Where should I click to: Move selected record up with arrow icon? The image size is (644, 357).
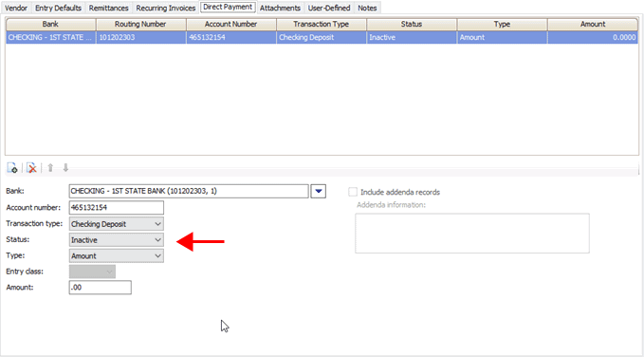coord(50,168)
